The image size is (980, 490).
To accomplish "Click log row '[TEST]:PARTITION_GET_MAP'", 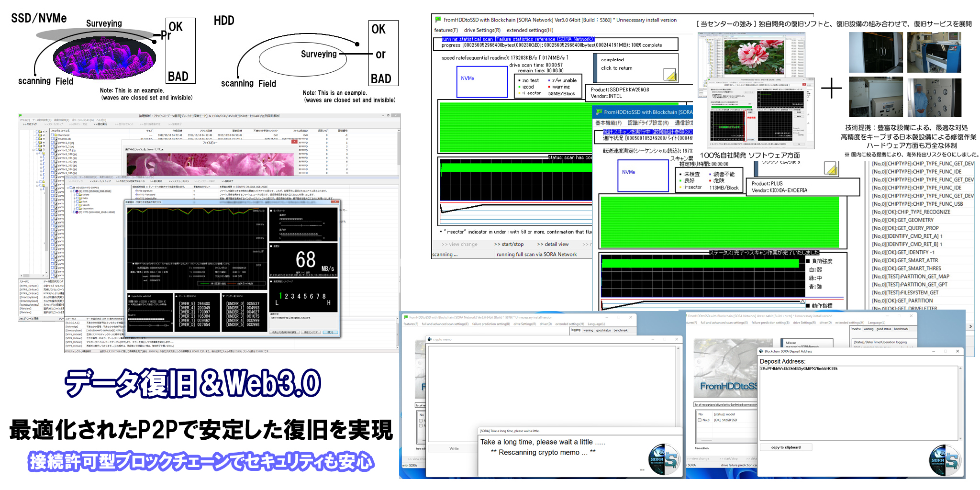I will pyautogui.click(x=911, y=277).
